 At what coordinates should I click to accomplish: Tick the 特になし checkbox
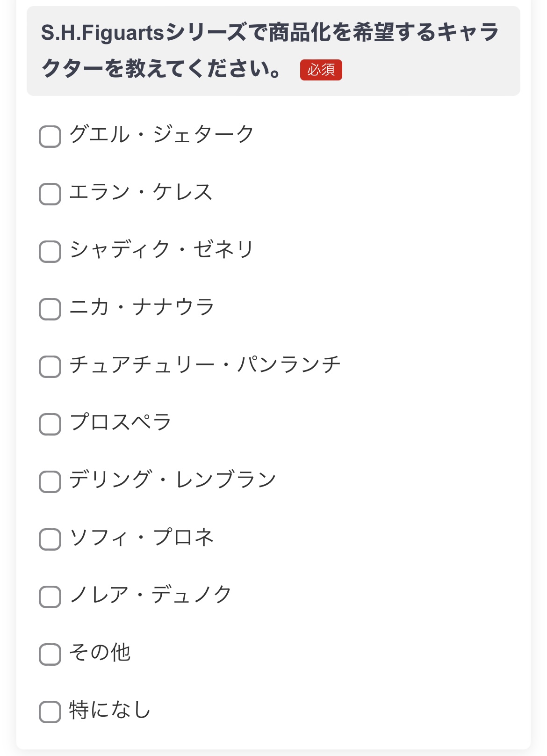[x=50, y=712]
